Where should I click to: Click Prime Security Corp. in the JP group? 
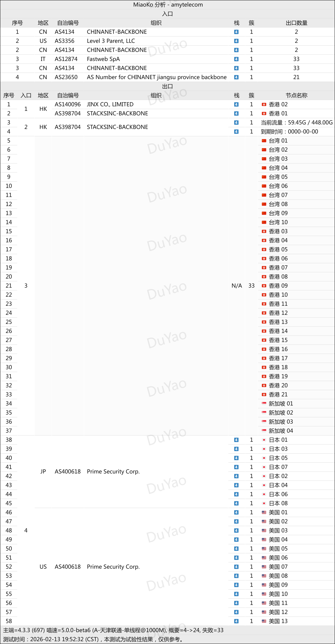coord(113,471)
